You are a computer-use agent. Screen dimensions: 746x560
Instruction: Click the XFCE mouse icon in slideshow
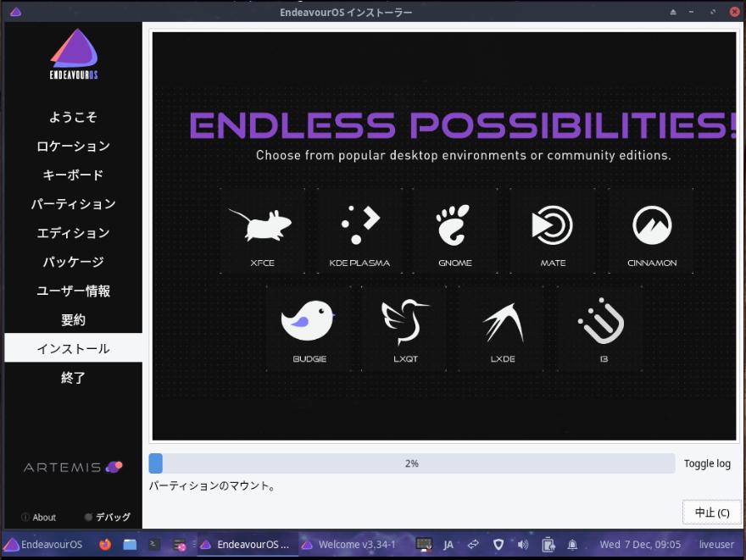[x=261, y=225]
